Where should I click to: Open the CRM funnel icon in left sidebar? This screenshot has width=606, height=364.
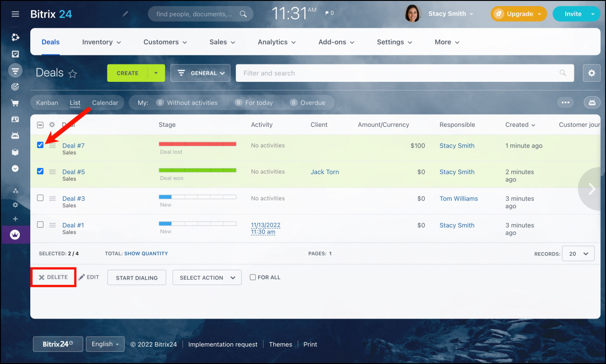coord(15,71)
